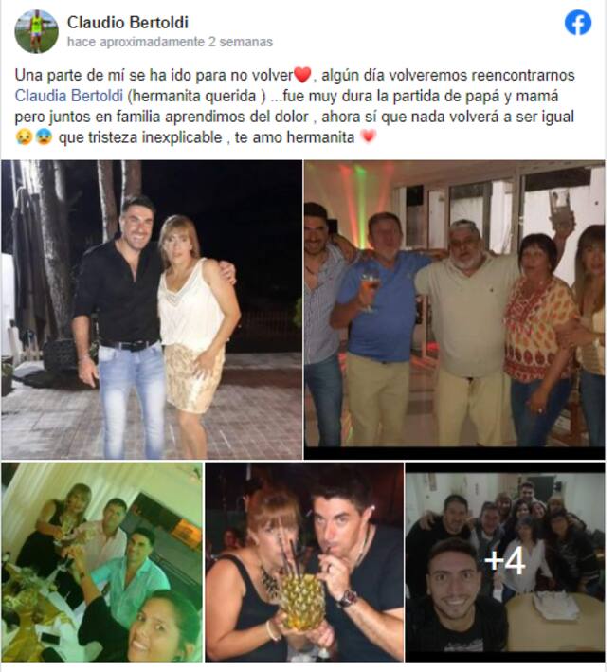
Task: Click the man in black shirt outdoors
Action: pyautogui.click(x=120, y=326)
